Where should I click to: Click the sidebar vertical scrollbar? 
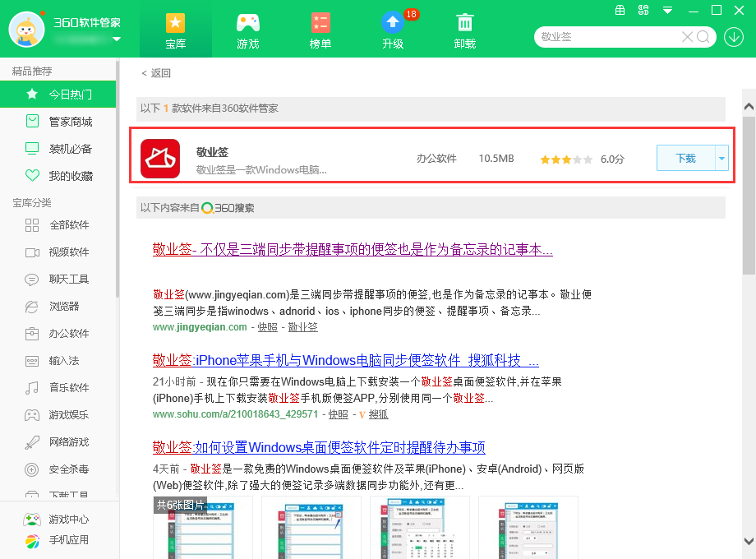[118, 178]
